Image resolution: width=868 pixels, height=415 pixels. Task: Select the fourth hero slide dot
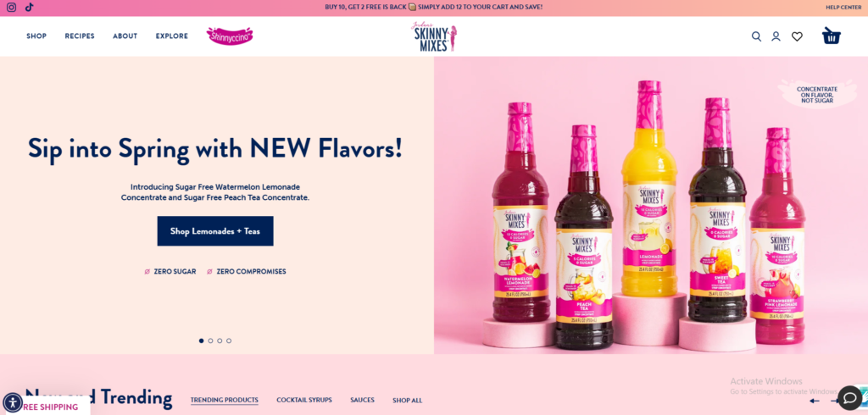click(x=229, y=340)
